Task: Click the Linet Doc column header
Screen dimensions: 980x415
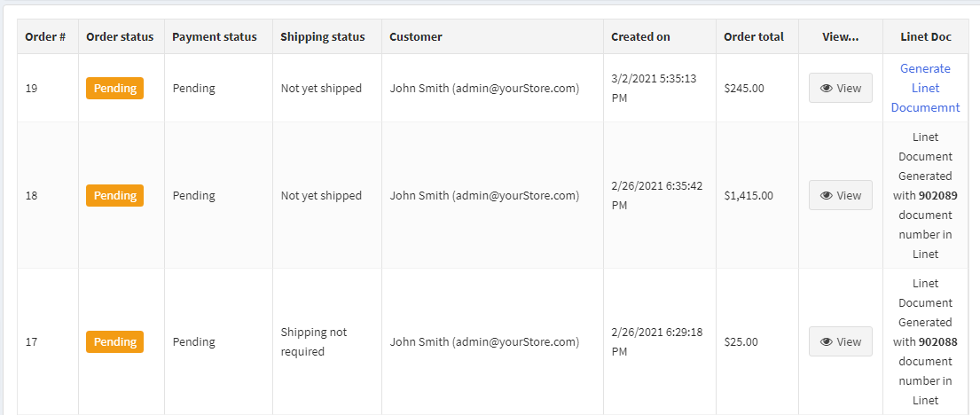Action: point(926,37)
